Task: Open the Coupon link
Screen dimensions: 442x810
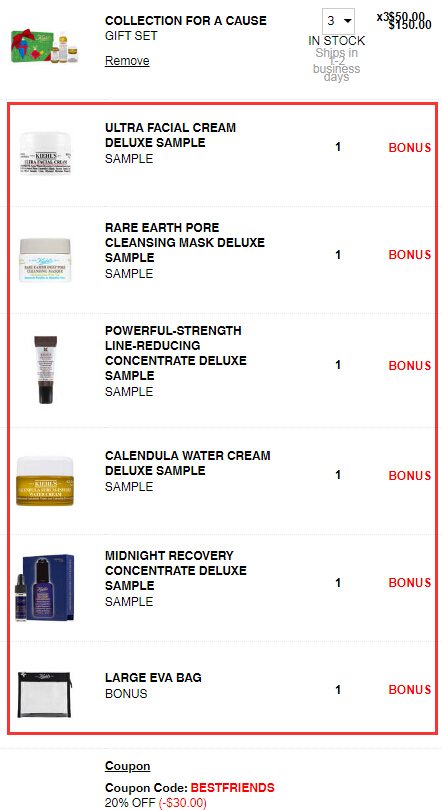Action: (x=128, y=766)
